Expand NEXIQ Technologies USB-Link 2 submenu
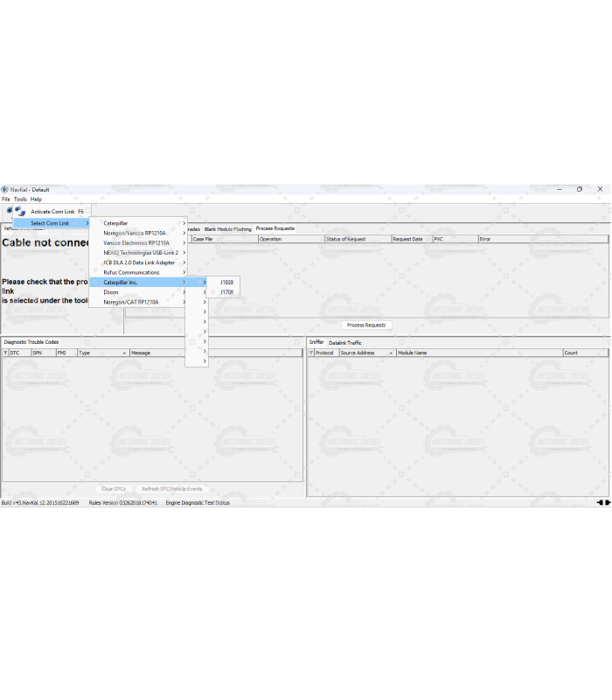The image size is (612, 700). (x=140, y=253)
